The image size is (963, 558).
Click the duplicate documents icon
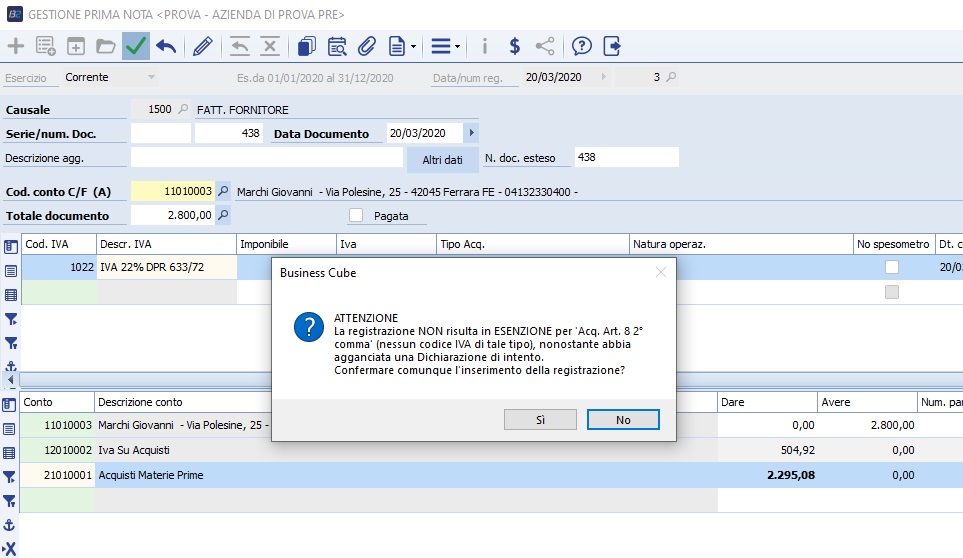coord(306,46)
